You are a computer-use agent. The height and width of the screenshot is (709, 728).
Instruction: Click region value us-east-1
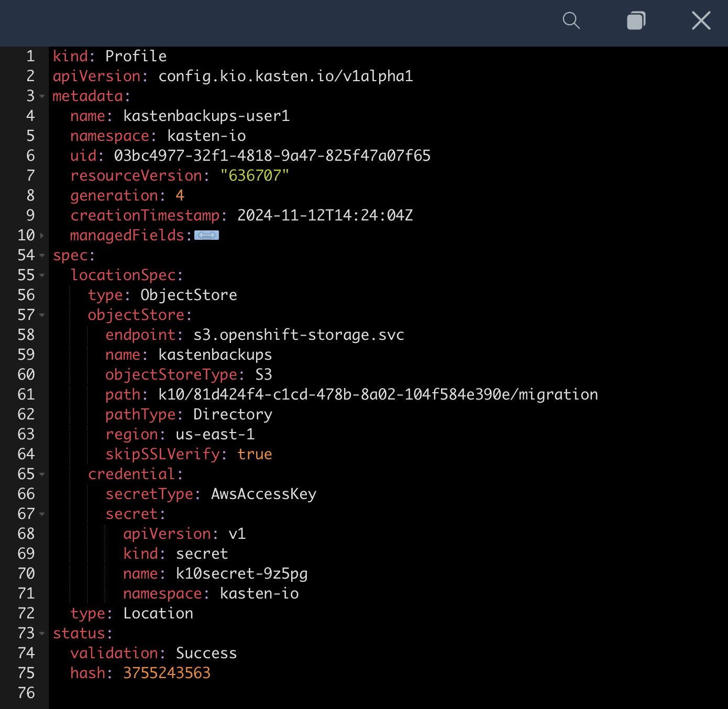point(215,434)
